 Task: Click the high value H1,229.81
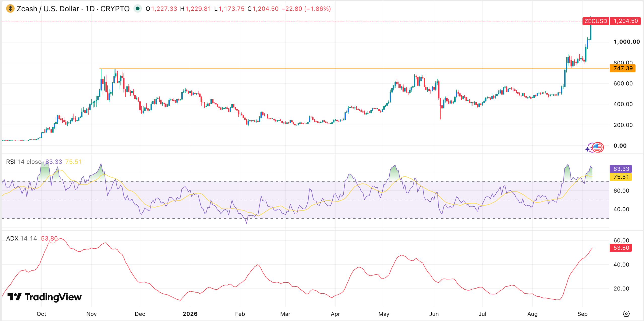click(x=195, y=9)
